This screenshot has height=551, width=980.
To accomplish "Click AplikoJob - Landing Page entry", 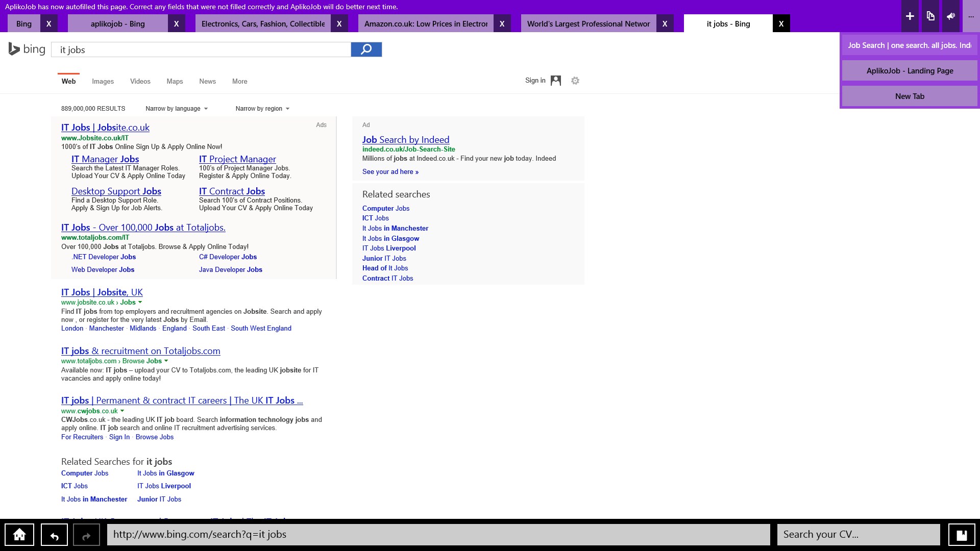I will 910,71.
